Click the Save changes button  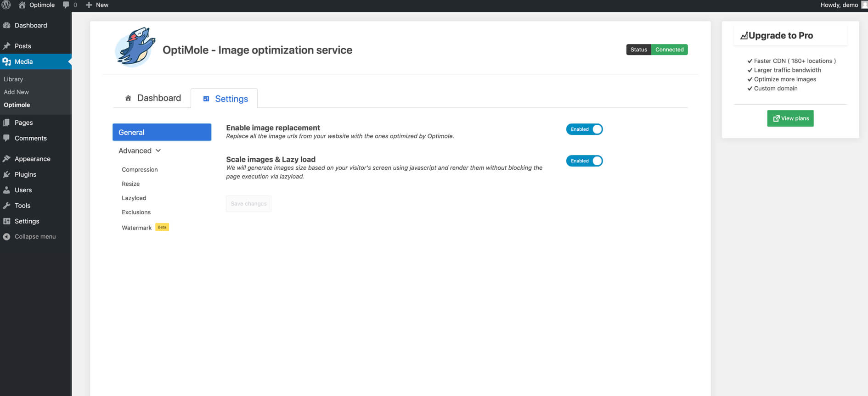[248, 204]
